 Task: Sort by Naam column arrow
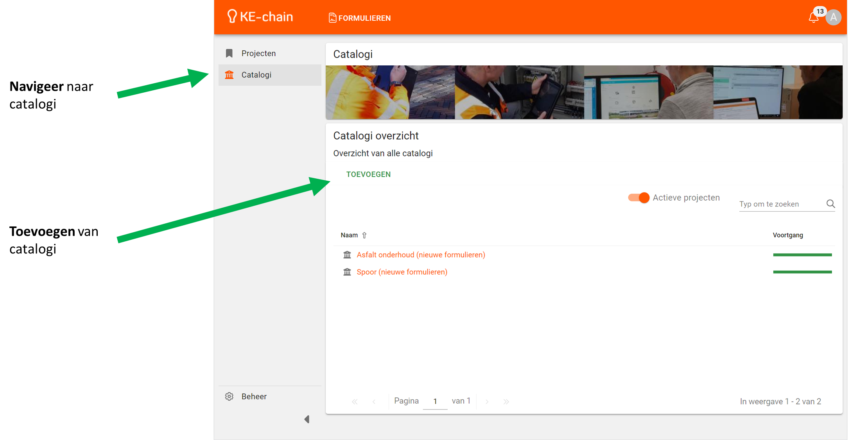tap(364, 235)
